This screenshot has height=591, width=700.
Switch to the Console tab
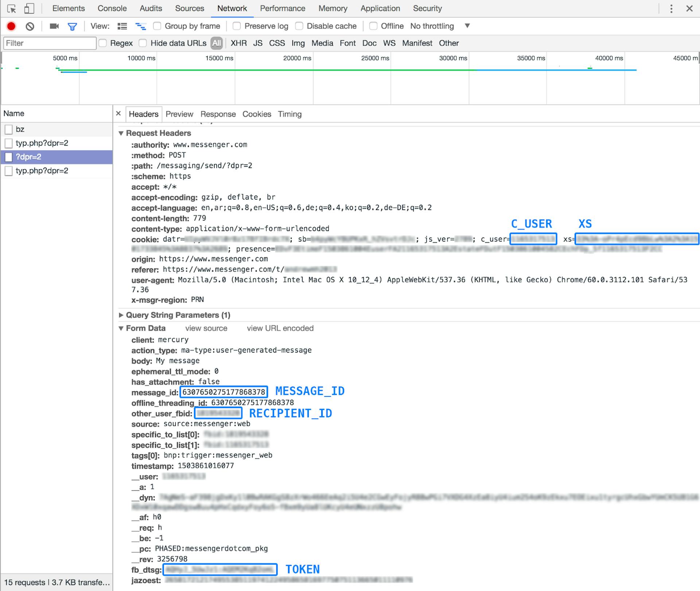pos(112,8)
